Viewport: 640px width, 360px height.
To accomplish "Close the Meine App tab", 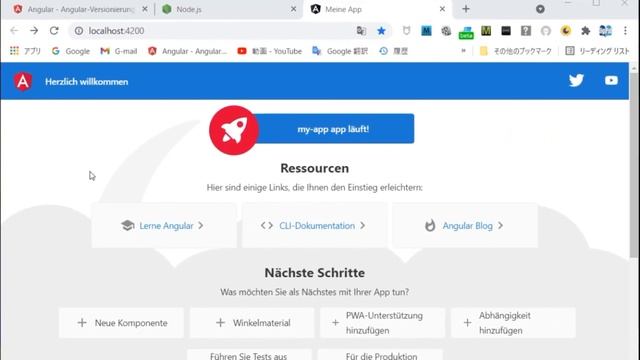I will (442, 9).
